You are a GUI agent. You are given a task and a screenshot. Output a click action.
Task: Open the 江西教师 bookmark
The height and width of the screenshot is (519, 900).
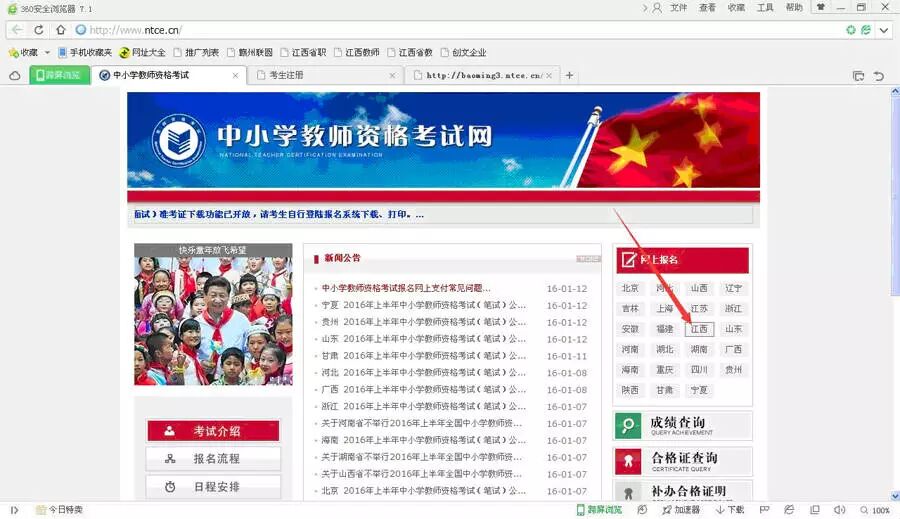coord(356,52)
